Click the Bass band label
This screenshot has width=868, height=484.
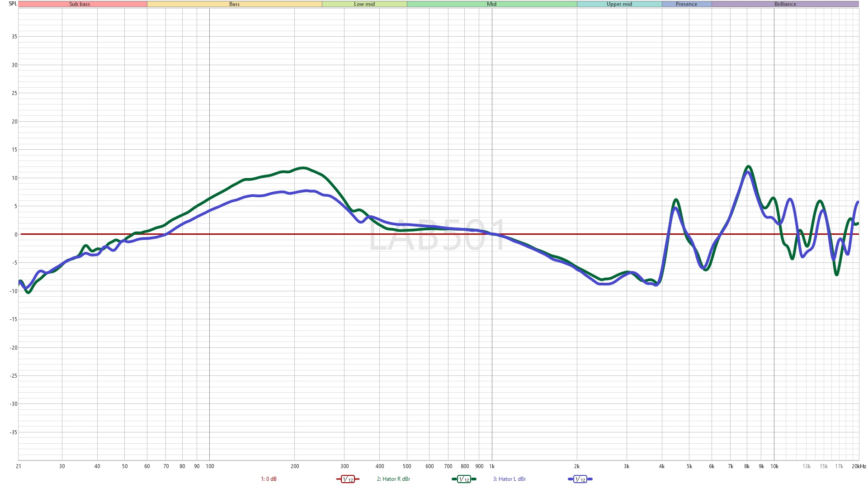(235, 4)
